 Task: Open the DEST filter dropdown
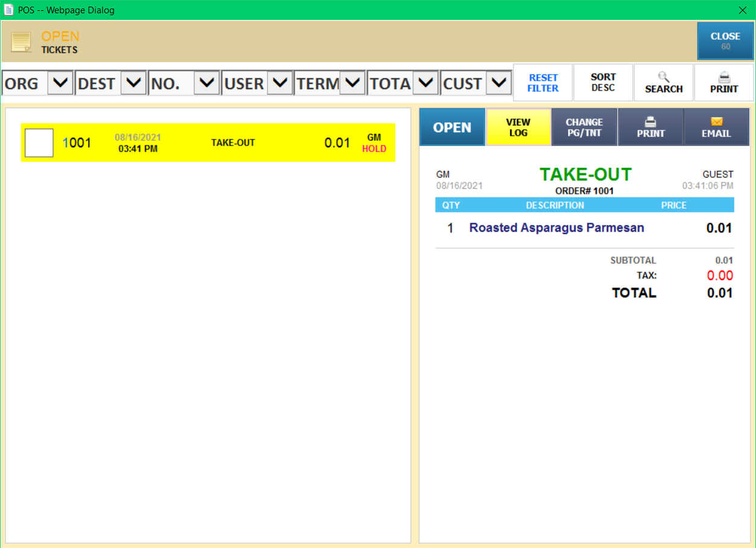click(133, 83)
